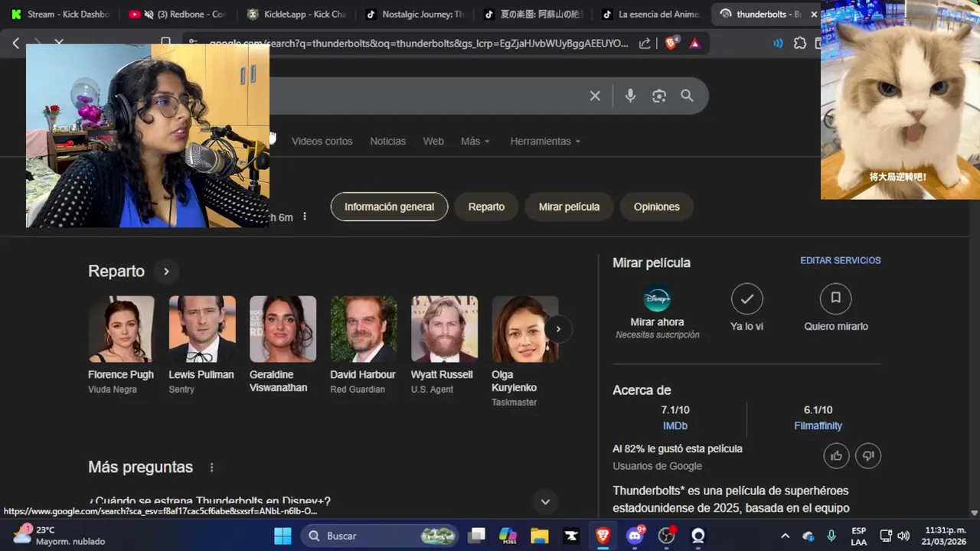Switch to Nostalgic Journey TikTok tab
Screen dimensions: 980x551
click(x=415, y=14)
